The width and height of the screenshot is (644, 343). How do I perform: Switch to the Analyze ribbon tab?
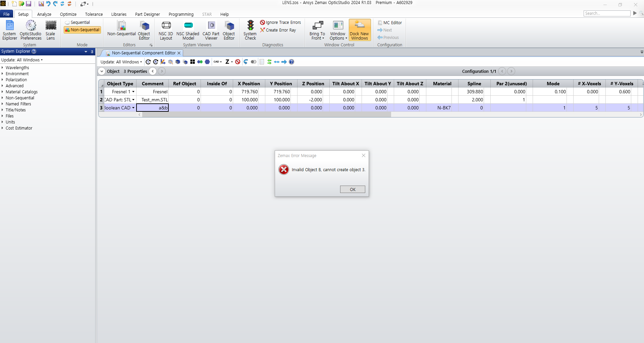(44, 14)
